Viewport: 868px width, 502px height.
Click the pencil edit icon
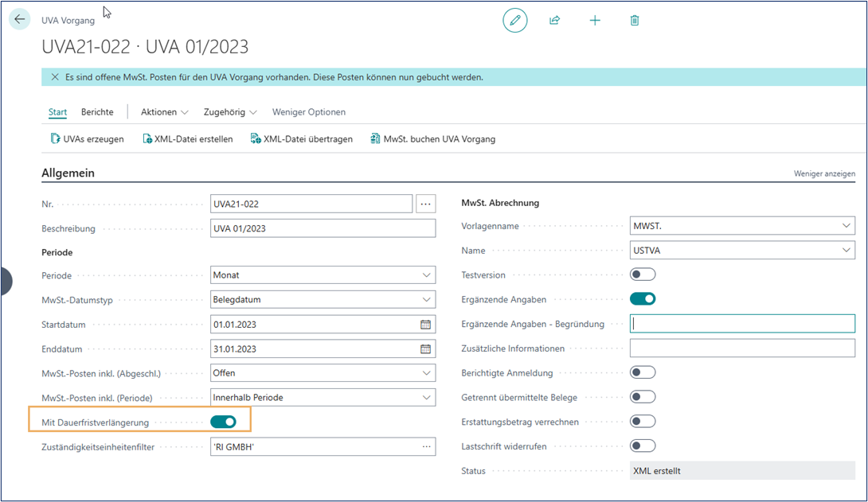(515, 20)
